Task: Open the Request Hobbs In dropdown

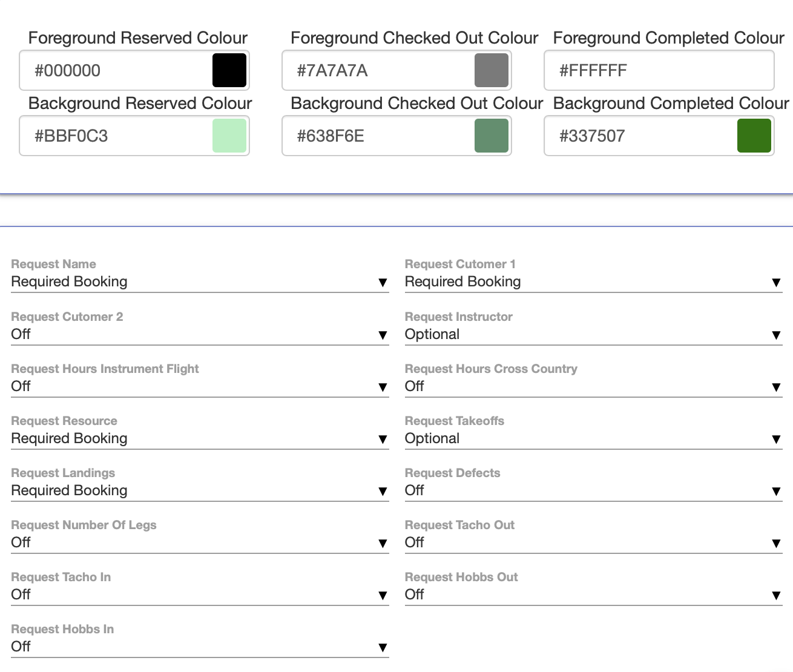Action: coord(200,647)
